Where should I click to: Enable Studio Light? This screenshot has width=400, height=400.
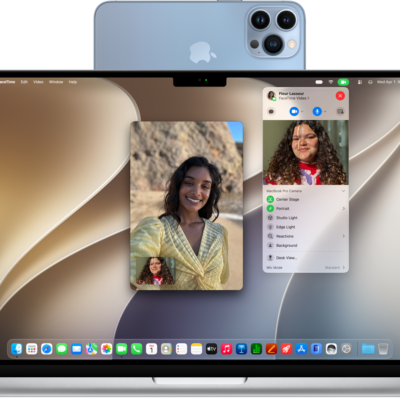click(270, 218)
